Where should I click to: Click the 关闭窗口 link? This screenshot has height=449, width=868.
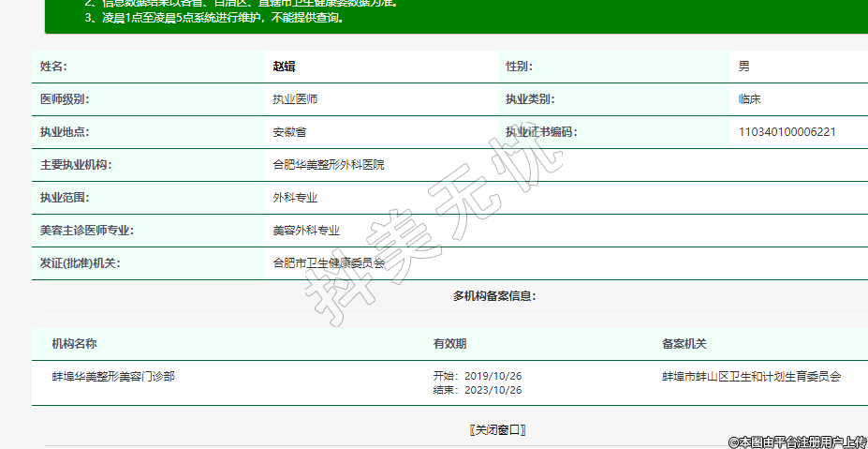click(x=497, y=430)
